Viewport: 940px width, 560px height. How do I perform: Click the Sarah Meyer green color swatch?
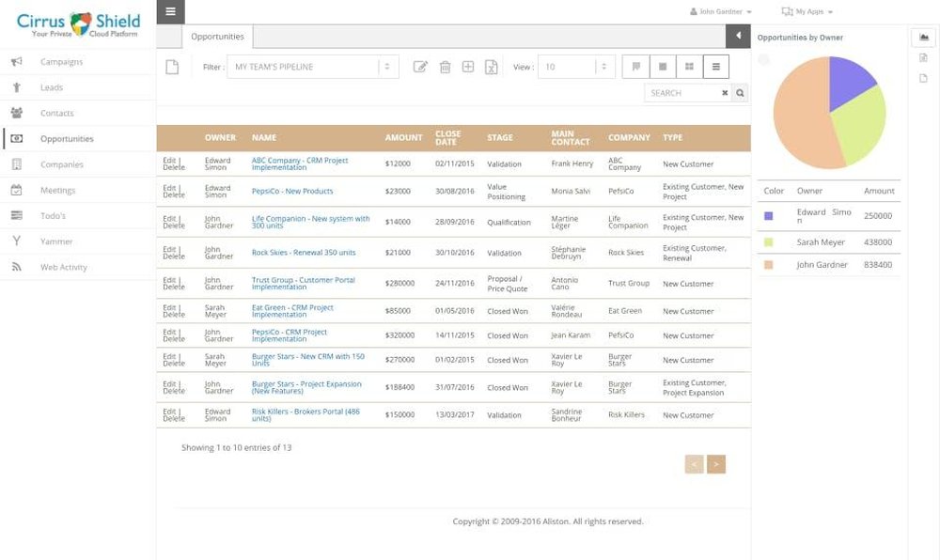pyautogui.click(x=769, y=242)
